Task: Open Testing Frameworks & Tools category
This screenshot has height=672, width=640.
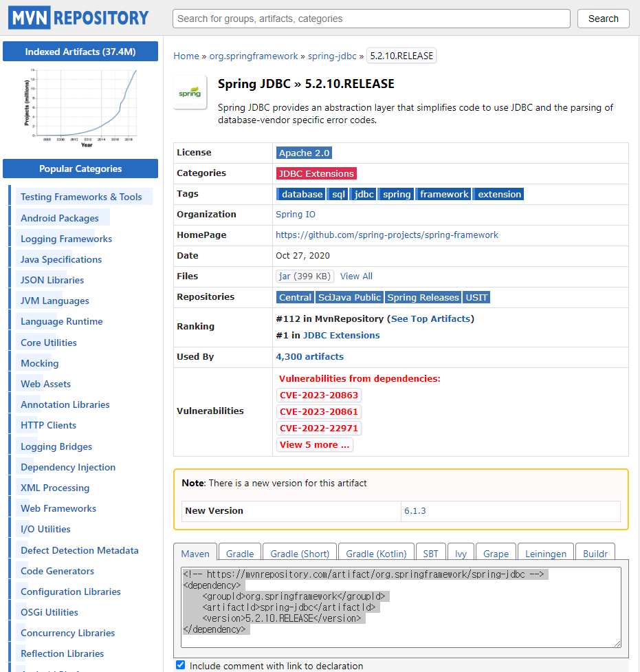Action: pyautogui.click(x=81, y=197)
